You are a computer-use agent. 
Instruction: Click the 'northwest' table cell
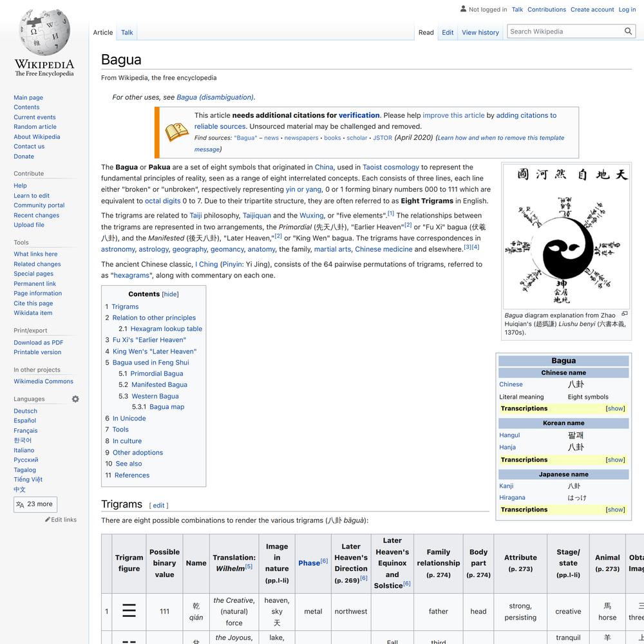click(x=351, y=612)
